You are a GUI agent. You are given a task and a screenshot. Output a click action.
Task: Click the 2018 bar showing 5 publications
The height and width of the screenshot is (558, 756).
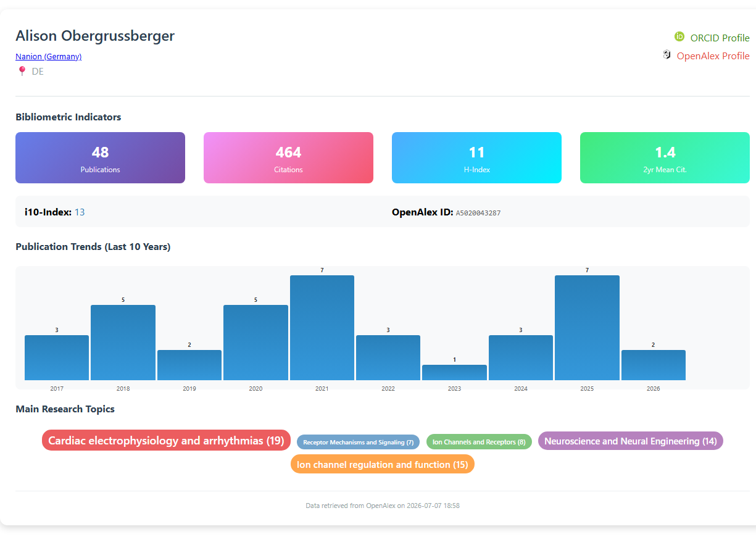[x=123, y=343]
